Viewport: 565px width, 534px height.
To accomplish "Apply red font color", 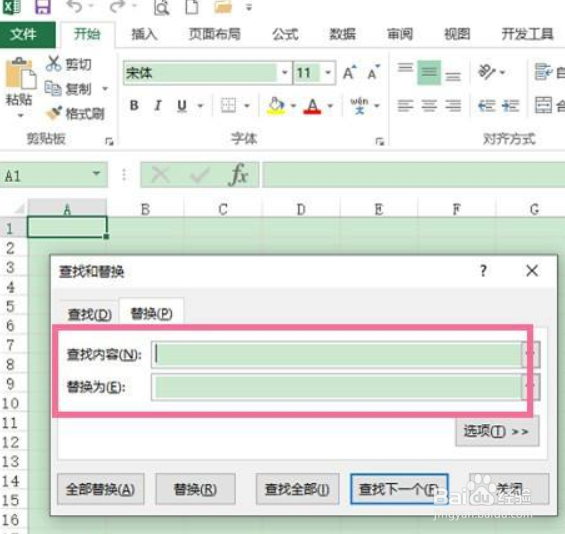I will coord(312,106).
